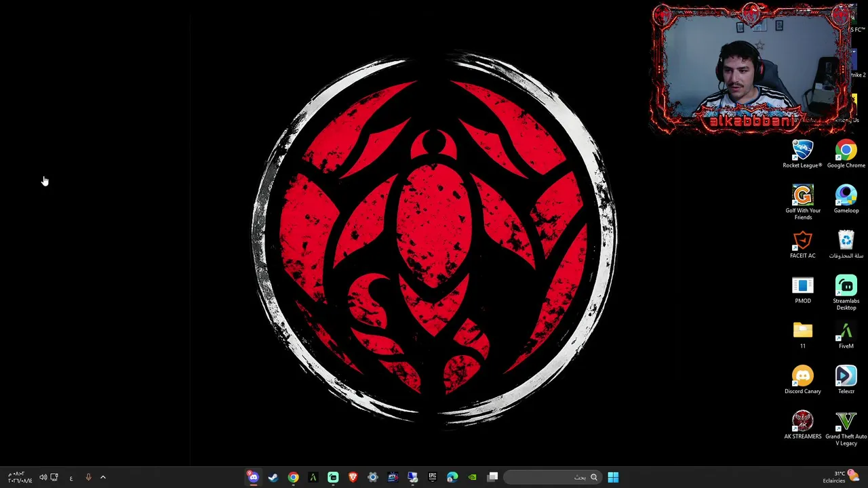Viewport: 868px width, 488px height.
Task: Select the Gameloop desktop icon
Action: [846, 199]
